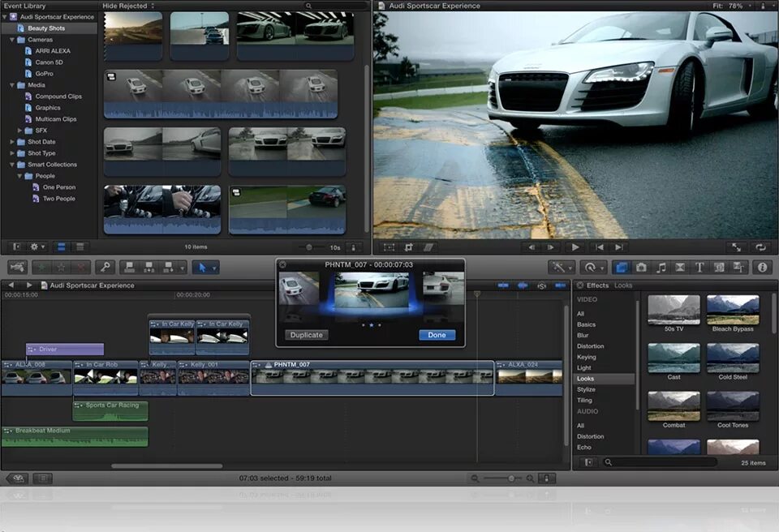Toggle skimming in timeline header

tap(503, 285)
